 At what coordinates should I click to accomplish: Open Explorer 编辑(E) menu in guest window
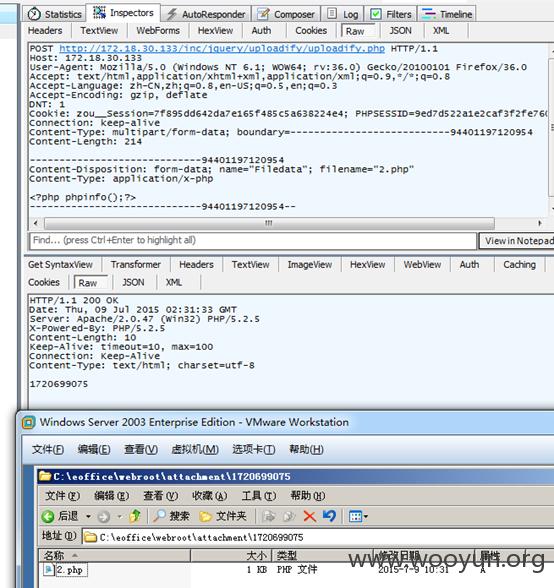pos(112,496)
